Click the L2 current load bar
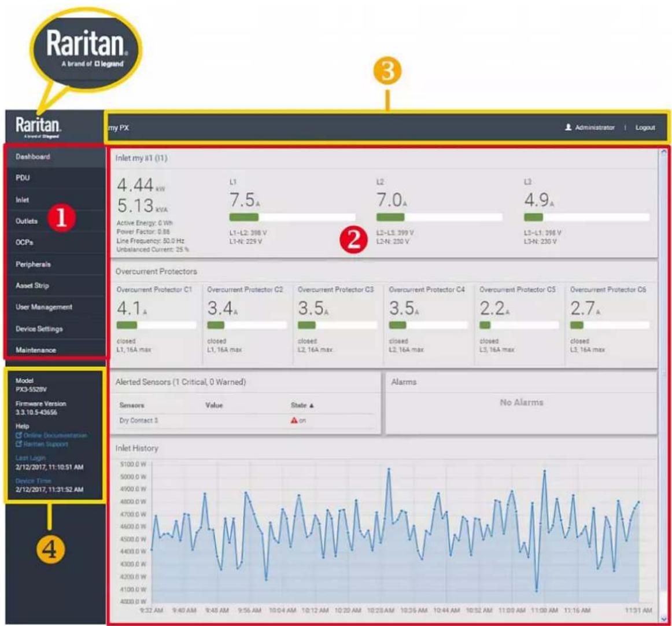The width and height of the screenshot is (672, 626). (440, 217)
